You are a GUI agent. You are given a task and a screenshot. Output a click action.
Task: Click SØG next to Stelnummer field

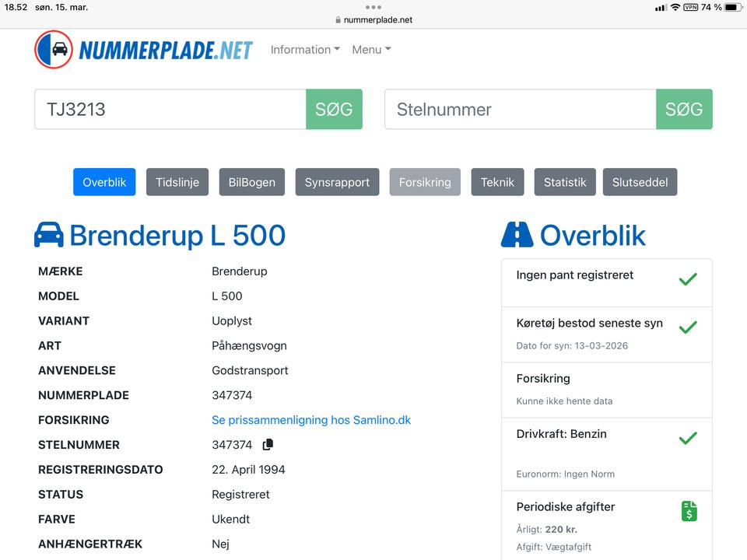point(684,109)
